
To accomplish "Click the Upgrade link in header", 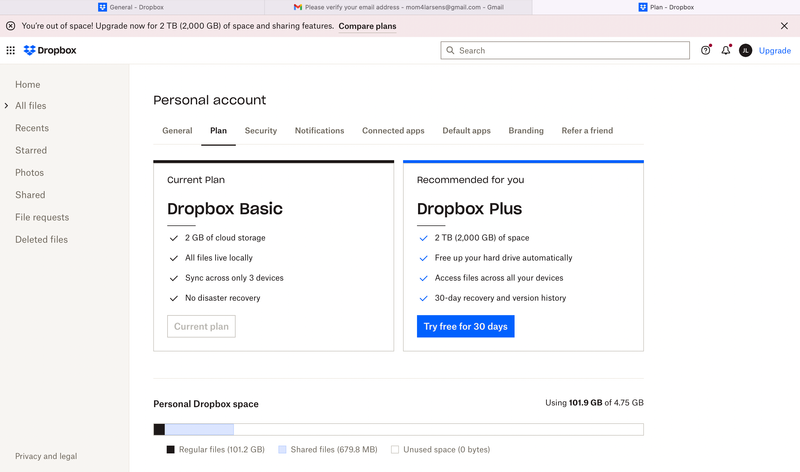I will 774,50.
